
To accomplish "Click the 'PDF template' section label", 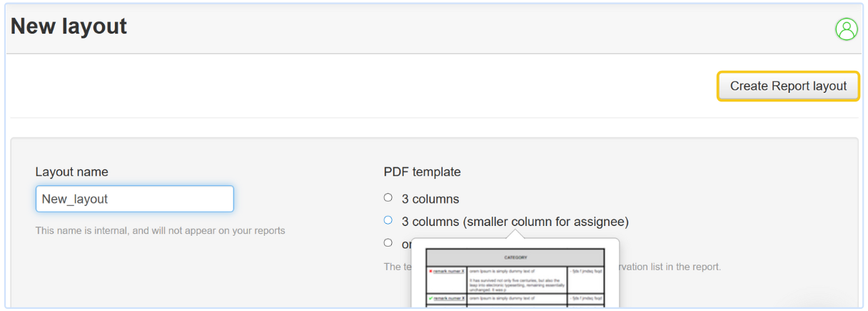I will coord(422,172).
